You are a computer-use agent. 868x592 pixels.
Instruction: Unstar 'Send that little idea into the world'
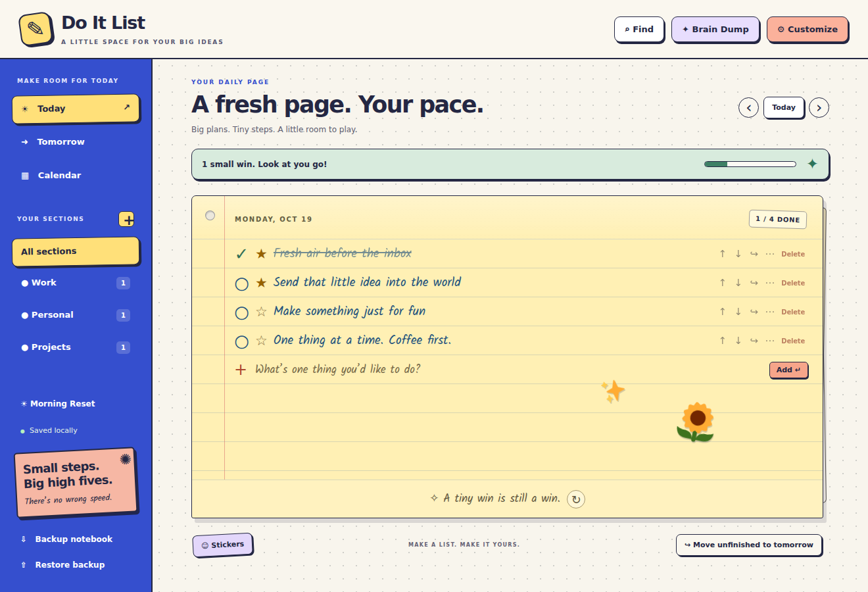pos(261,283)
